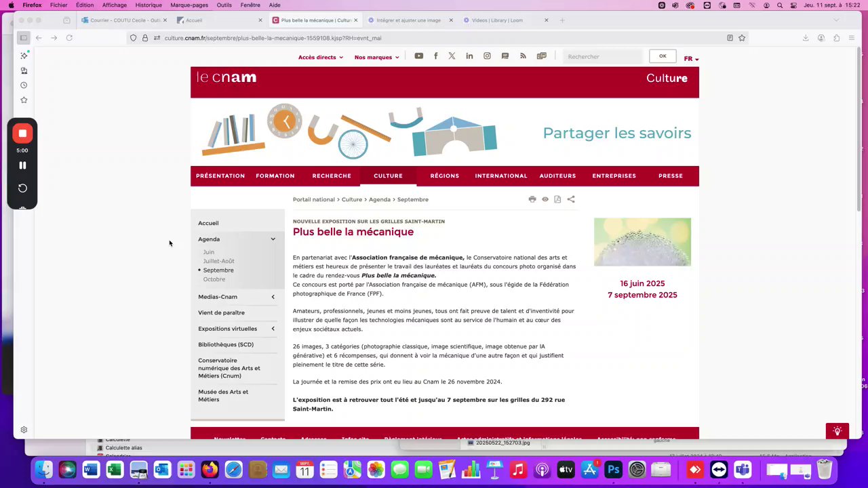Restart the Loom recording

click(22, 188)
